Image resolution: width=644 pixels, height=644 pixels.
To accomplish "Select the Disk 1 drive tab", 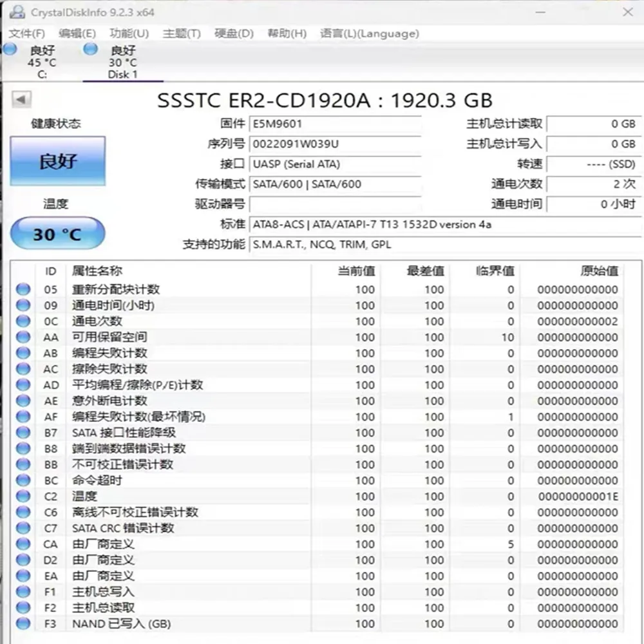I will [x=122, y=62].
